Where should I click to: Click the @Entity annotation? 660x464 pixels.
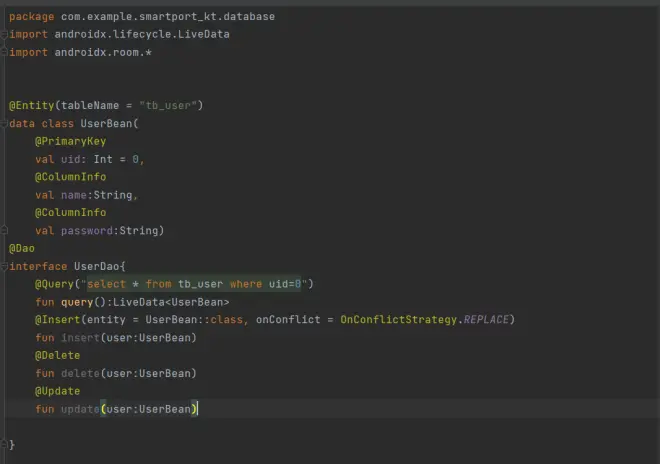tap(31, 106)
